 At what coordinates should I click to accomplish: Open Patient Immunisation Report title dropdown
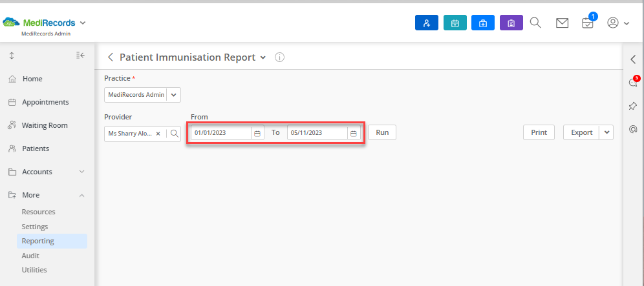[x=263, y=58]
